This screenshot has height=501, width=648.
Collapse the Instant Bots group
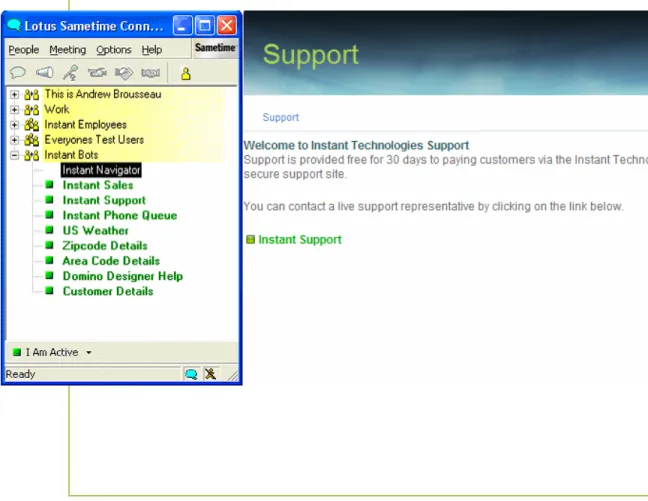(14, 155)
